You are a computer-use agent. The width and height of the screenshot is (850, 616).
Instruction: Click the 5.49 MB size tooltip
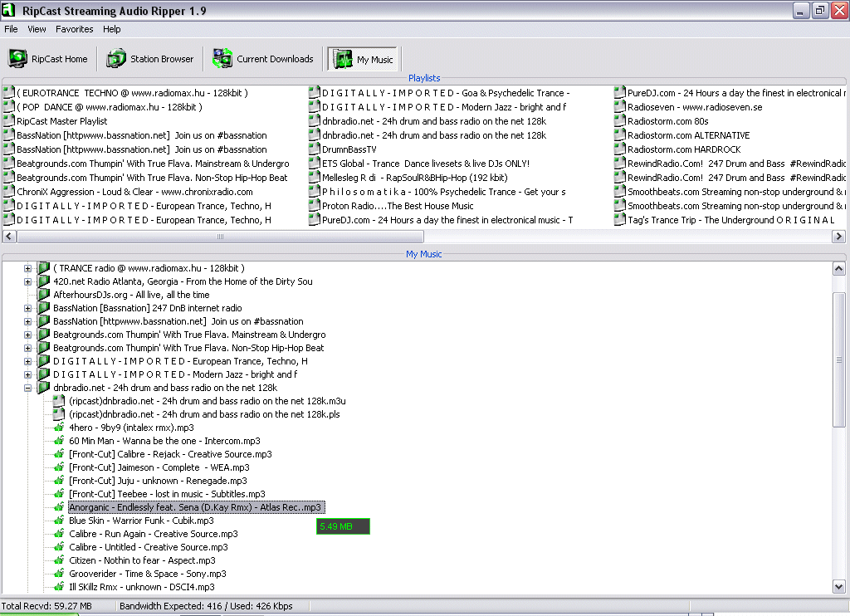(343, 526)
